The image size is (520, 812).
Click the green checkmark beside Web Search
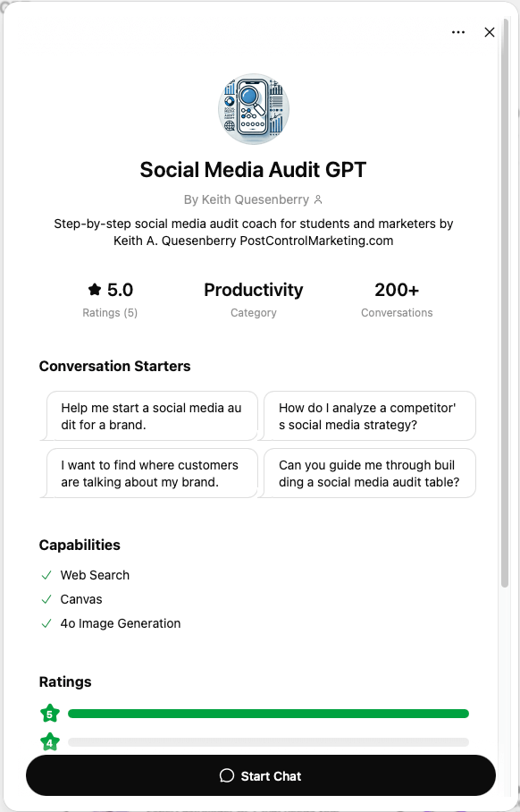point(46,574)
